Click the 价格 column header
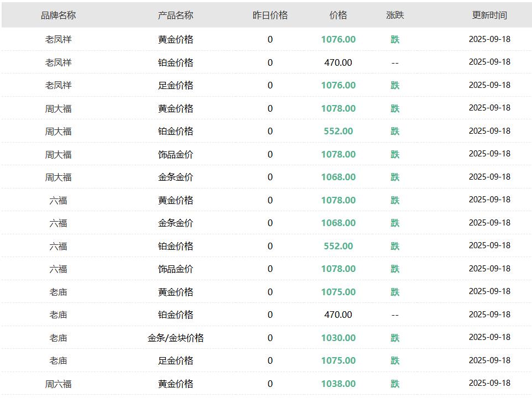Image resolution: width=532 pixels, height=398 pixels. [x=338, y=15]
